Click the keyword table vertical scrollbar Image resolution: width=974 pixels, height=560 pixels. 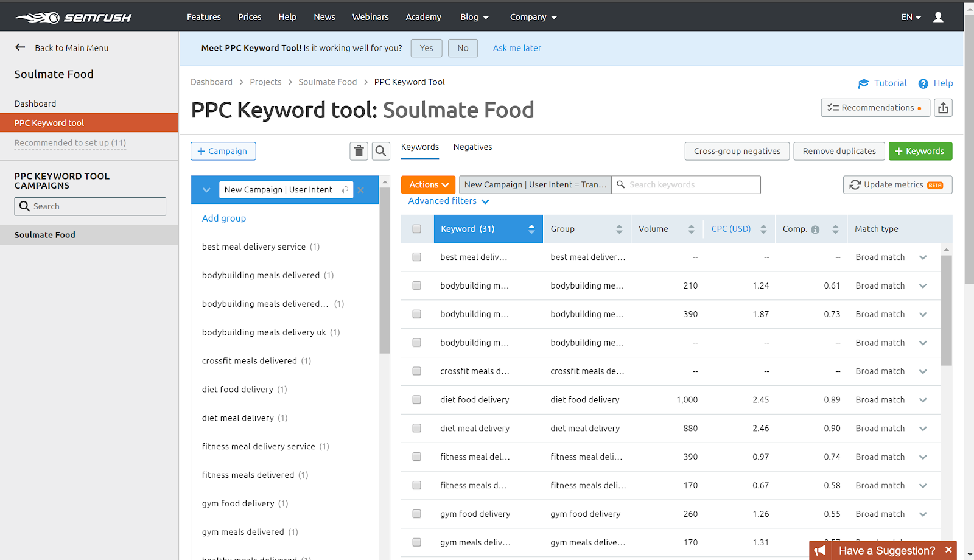pos(946,310)
